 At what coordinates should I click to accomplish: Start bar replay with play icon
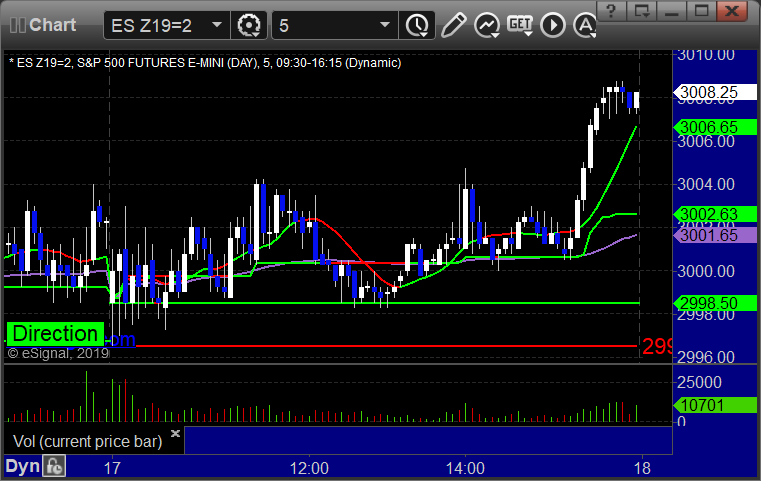(553, 25)
